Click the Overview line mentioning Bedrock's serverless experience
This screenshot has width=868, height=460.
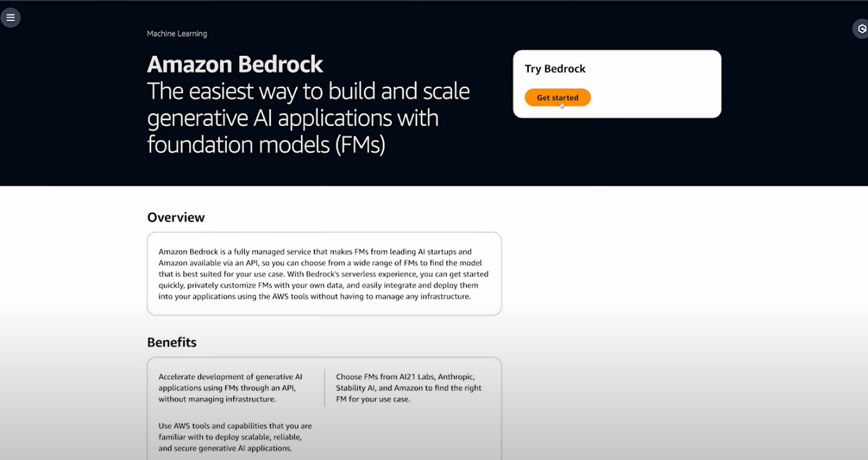coord(323,274)
